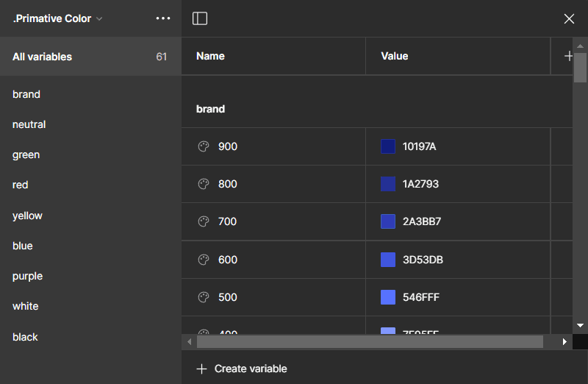Select the green group
The width and height of the screenshot is (588, 384).
click(26, 154)
